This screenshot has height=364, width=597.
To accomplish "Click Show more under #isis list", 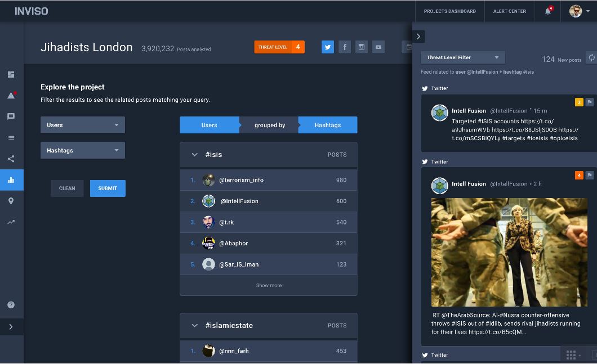I will (269, 285).
